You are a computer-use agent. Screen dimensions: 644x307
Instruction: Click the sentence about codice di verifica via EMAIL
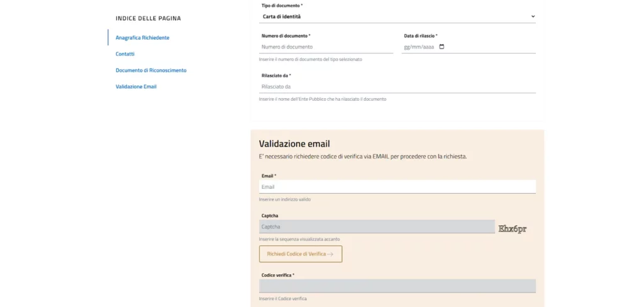363,157
